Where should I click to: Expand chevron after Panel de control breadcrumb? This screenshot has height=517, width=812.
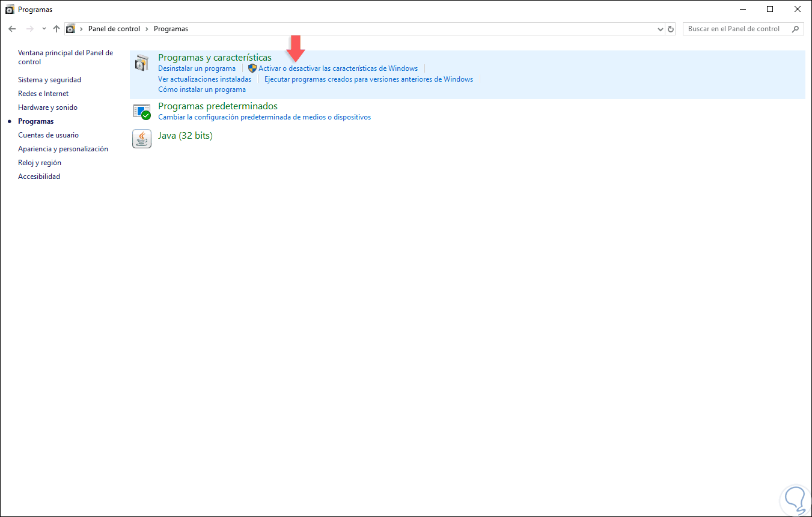[x=147, y=29]
